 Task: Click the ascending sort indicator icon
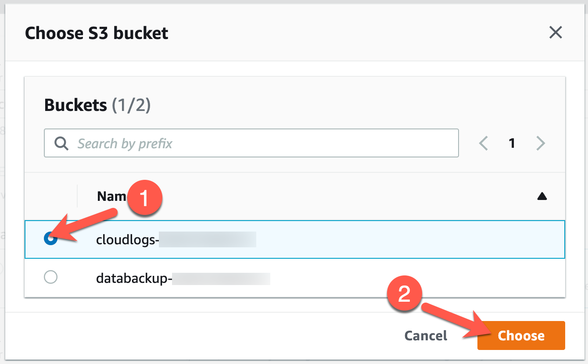click(542, 196)
